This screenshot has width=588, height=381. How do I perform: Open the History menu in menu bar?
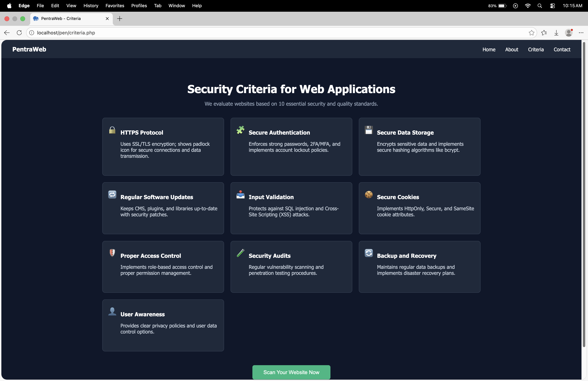(91, 6)
